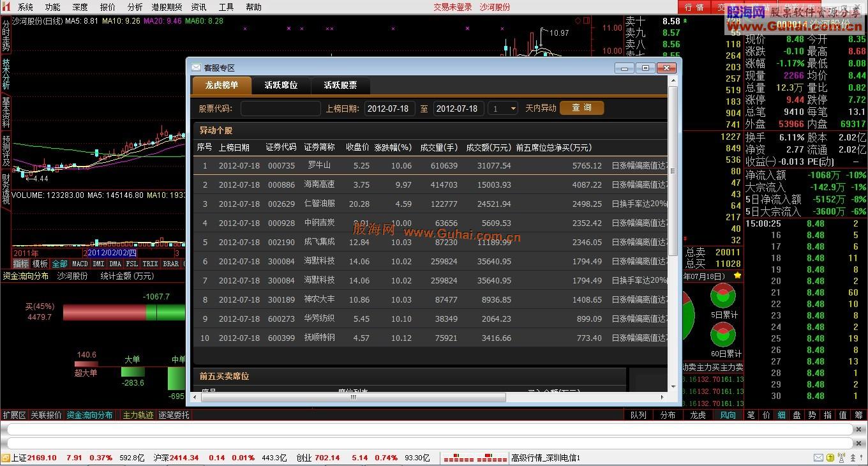868x466 pixels.
Task: Toggle the 模板 template button
Action: [40, 264]
